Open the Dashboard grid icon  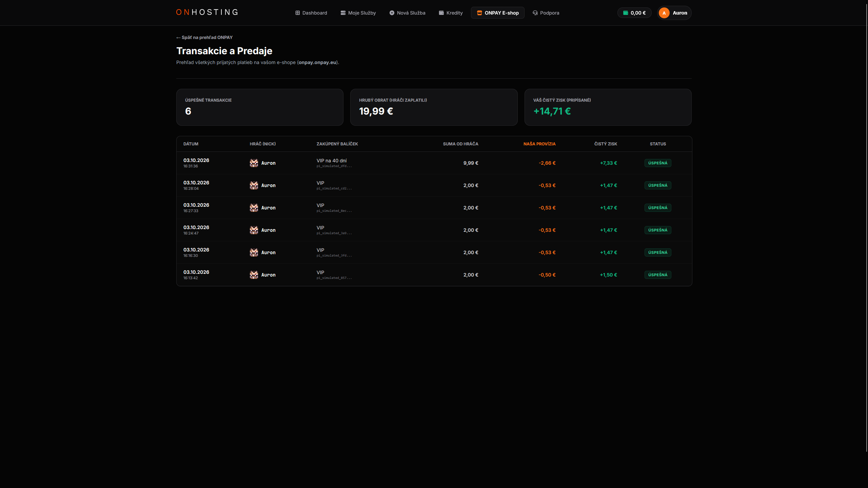point(297,13)
